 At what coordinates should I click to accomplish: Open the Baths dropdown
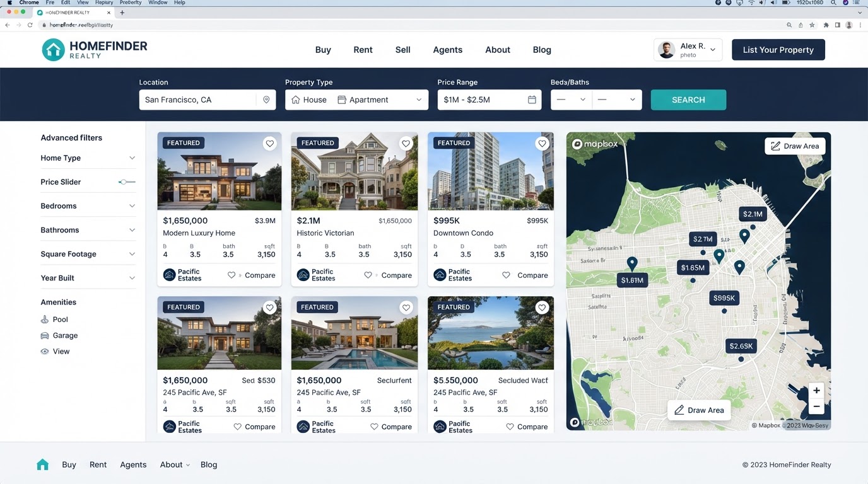(x=617, y=100)
